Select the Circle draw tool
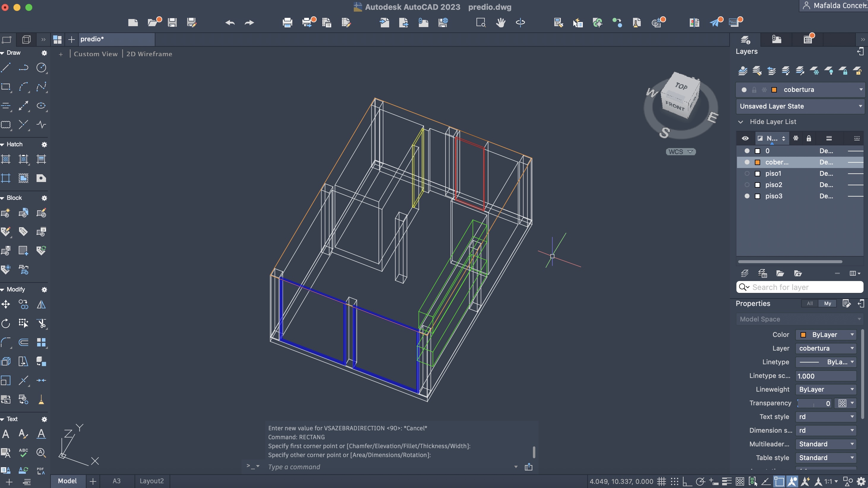This screenshot has height=488, width=868. coord(41,68)
